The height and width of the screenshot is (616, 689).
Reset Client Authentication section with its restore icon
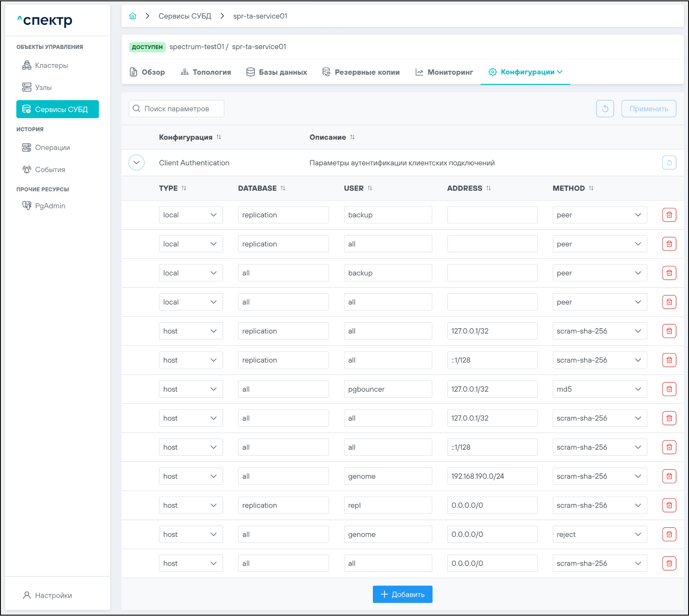coord(669,163)
